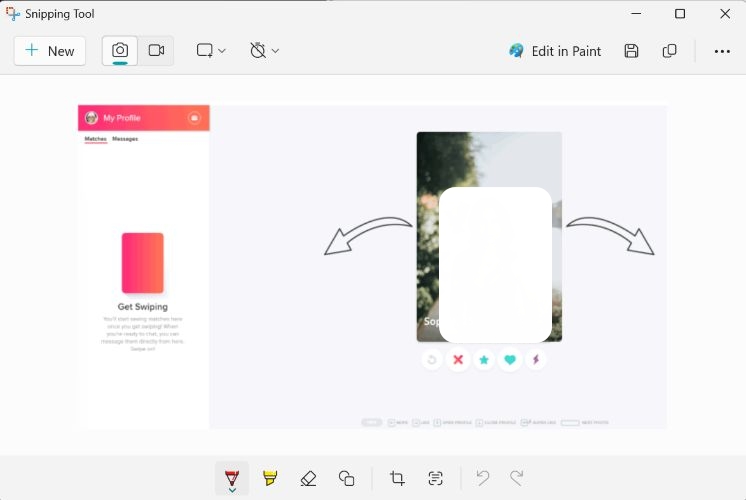746x500 pixels.
Task: Open Text actions tool
Action: 435,478
